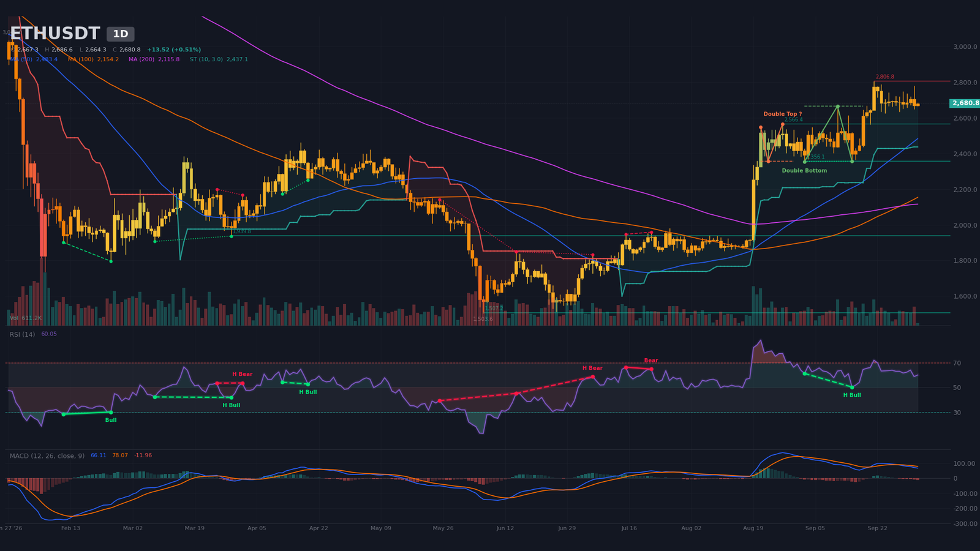
Task: Click the 2,806.8 high price label
Action: pyautogui.click(x=884, y=77)
